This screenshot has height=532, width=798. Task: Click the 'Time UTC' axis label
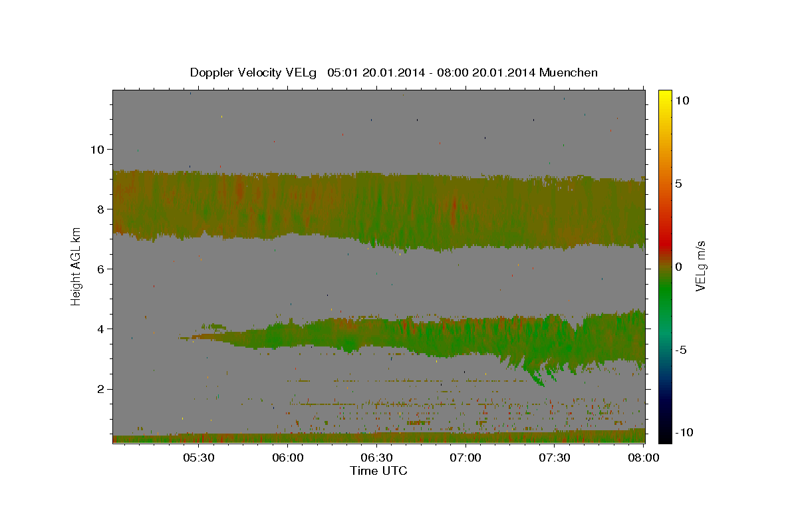pyautogui.click(x=378, y=471)
